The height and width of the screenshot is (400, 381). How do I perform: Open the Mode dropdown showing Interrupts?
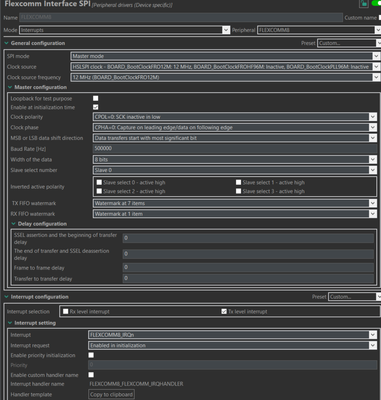click(124, 30)
